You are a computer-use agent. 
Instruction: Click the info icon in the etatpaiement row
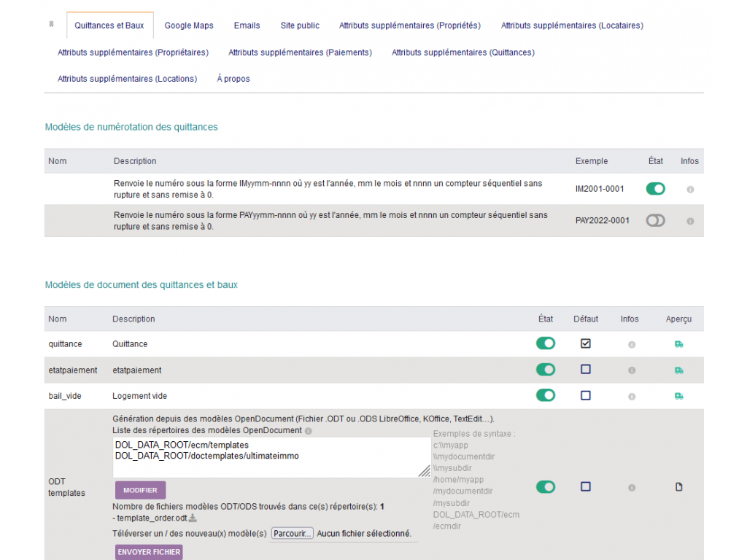[x=632, y=370]
